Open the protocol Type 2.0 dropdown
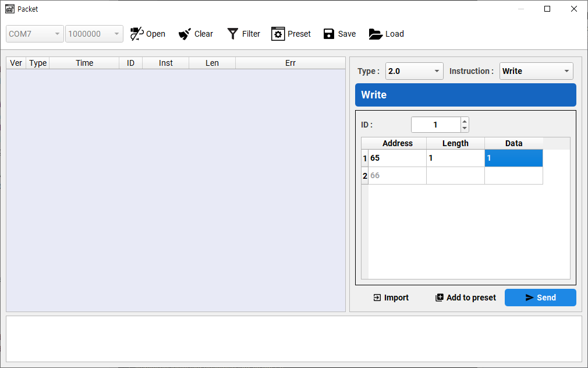 414,71
